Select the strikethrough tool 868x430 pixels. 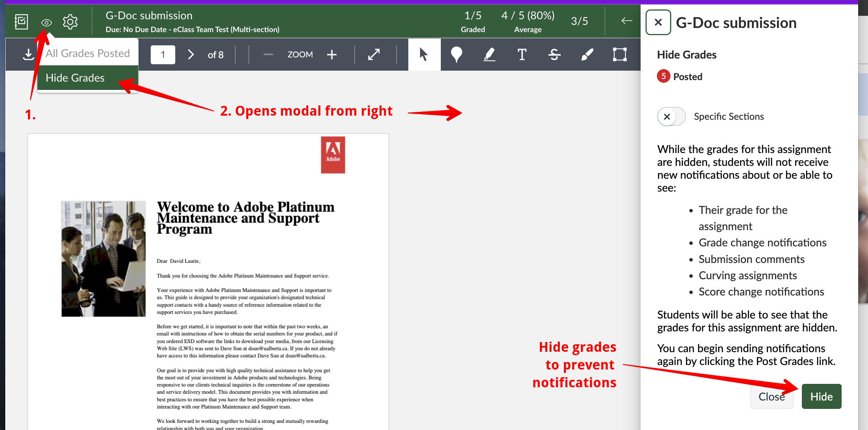coord(554,54)
